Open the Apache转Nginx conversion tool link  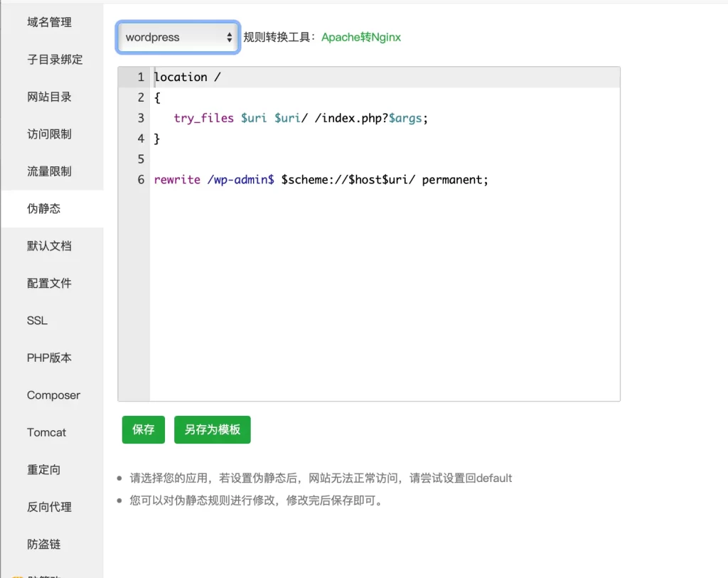pos(360,37)
